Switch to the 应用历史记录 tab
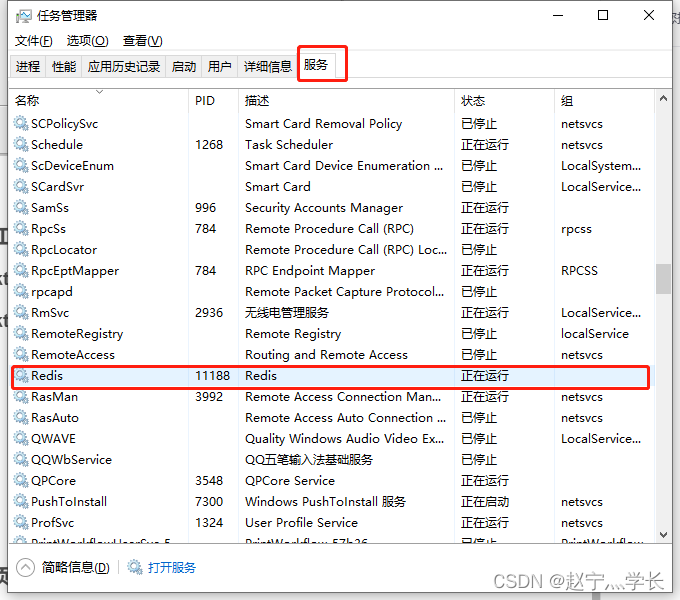 click(124, 66)
